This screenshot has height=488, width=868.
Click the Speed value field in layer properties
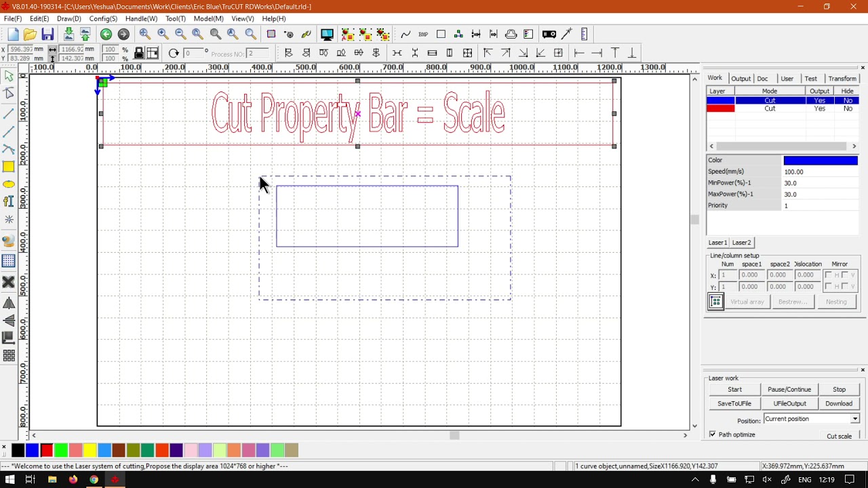tap(820, 172)
